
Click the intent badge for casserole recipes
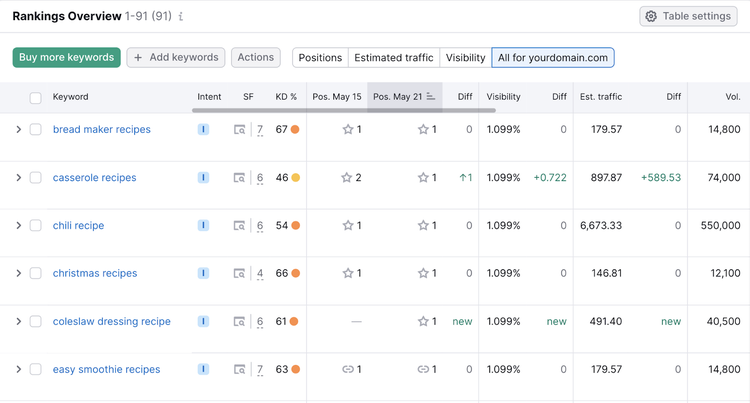tap(203, 177)
